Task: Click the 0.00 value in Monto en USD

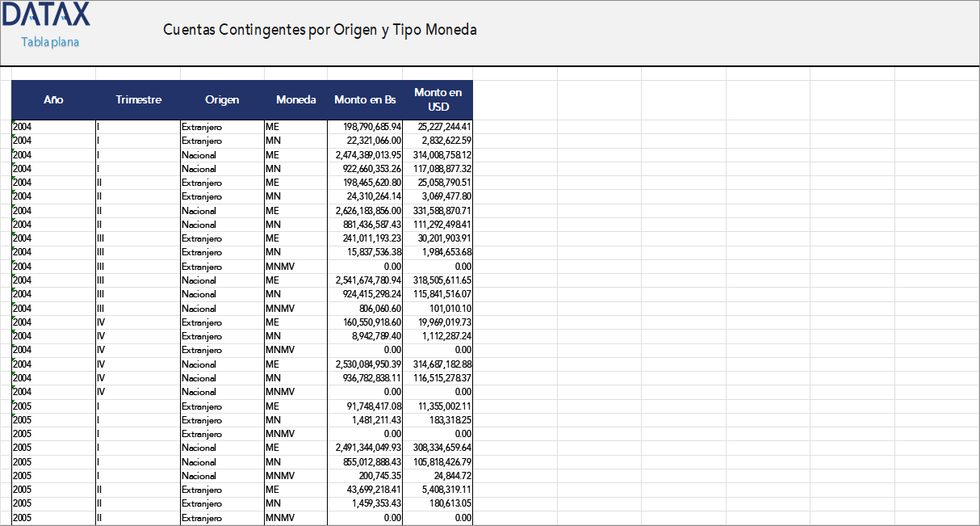Action: click(460, 266)
